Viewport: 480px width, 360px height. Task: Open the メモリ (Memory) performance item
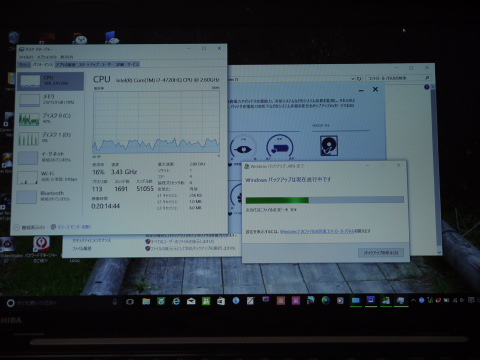[50, 100]
